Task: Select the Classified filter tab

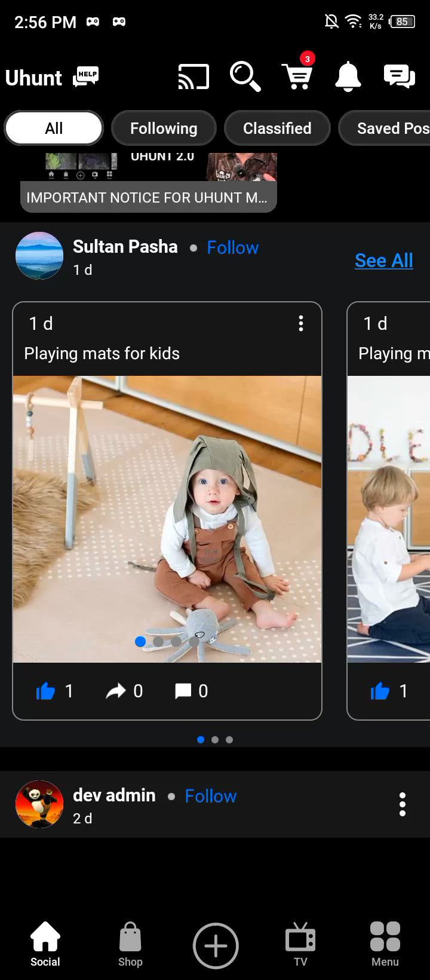Action: pos(277,128)
